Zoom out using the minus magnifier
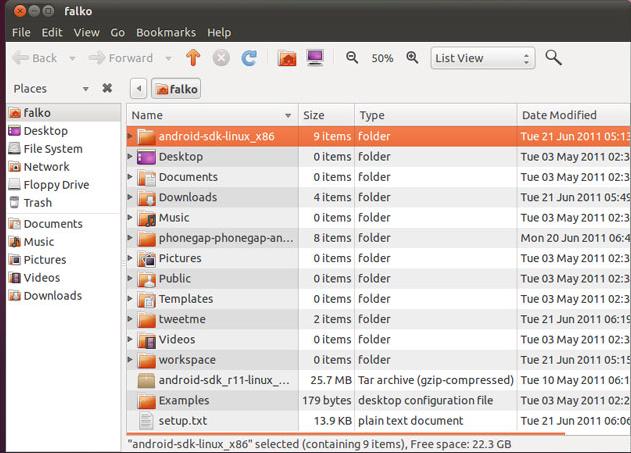 [352, 58]
